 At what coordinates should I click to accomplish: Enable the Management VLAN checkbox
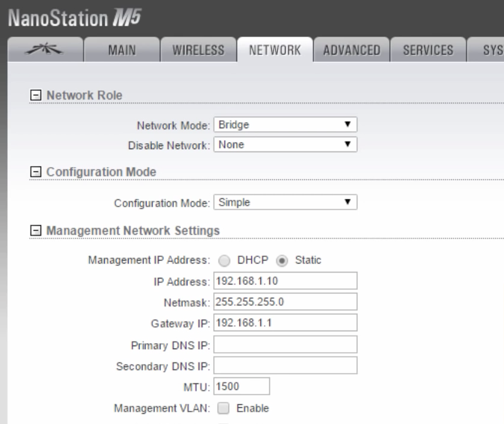point(223,408)
